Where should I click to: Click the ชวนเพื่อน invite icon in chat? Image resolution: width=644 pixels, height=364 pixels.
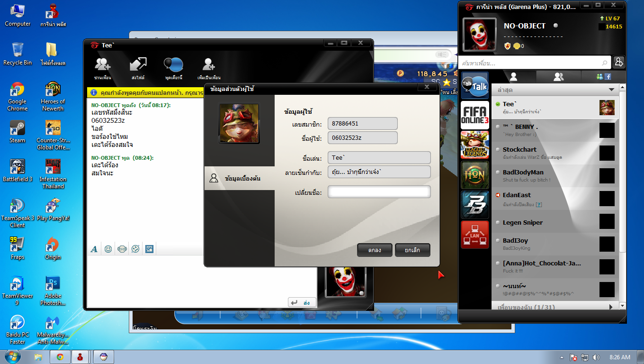(x=102, y=68)
